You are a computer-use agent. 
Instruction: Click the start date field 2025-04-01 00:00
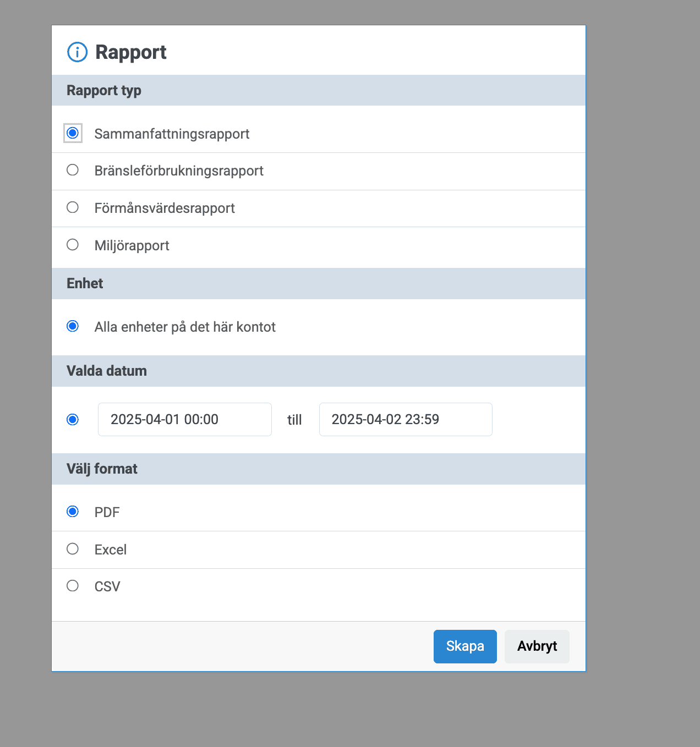point(184,420)
